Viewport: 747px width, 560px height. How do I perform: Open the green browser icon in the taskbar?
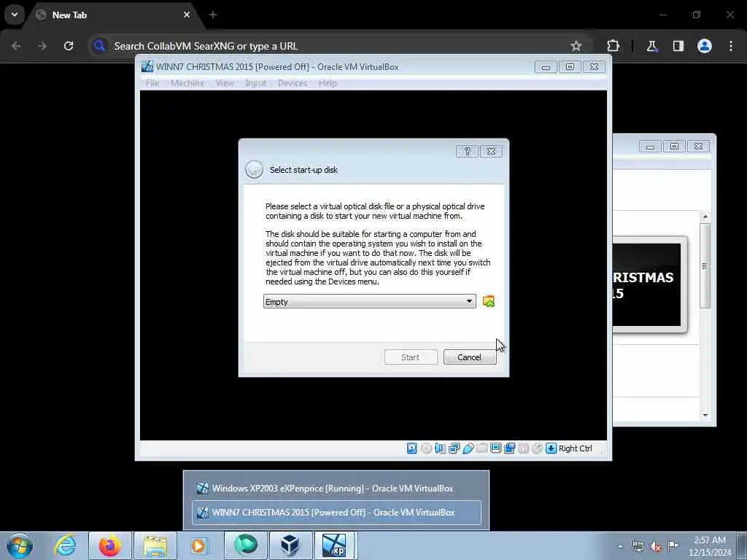tap(245, 545)
